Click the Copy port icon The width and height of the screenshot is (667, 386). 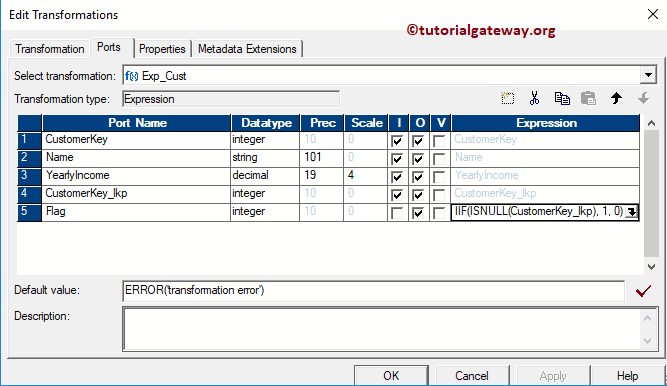coord(562,98)
